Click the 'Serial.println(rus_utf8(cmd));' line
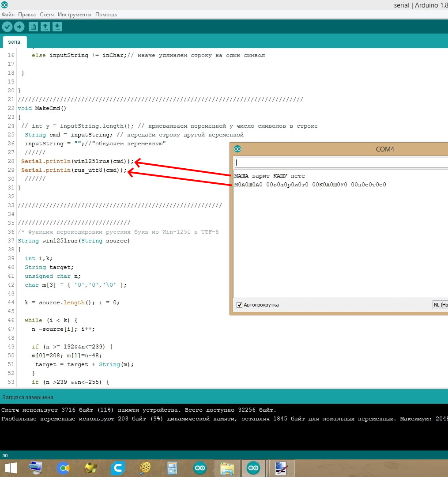 tap(74, 170)
